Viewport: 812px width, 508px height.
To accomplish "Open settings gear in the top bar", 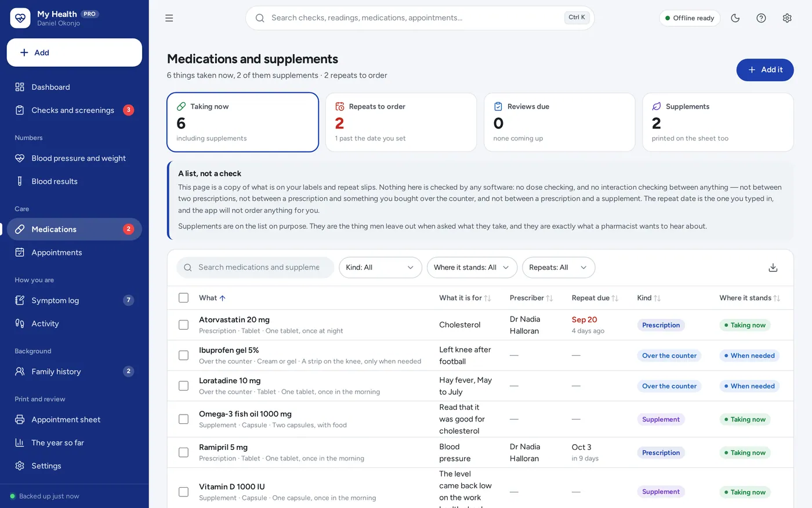I will 787,18.
